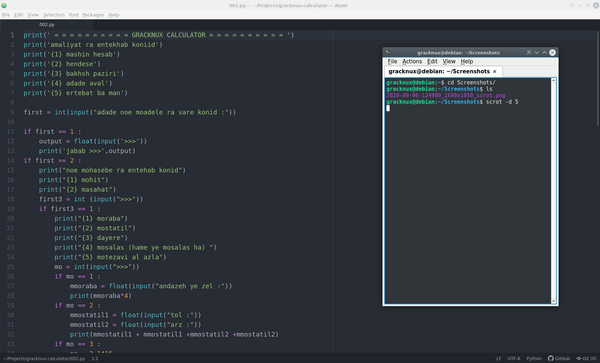Screen dimensions: 600x363
Task: Open the Help menu in Atom
Action: [114, 15]
